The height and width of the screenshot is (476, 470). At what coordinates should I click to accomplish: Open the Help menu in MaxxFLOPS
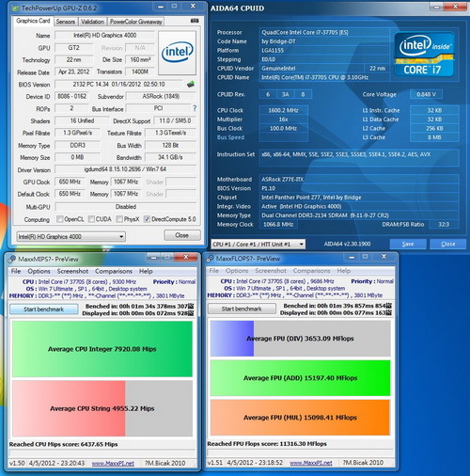[344, 271]
